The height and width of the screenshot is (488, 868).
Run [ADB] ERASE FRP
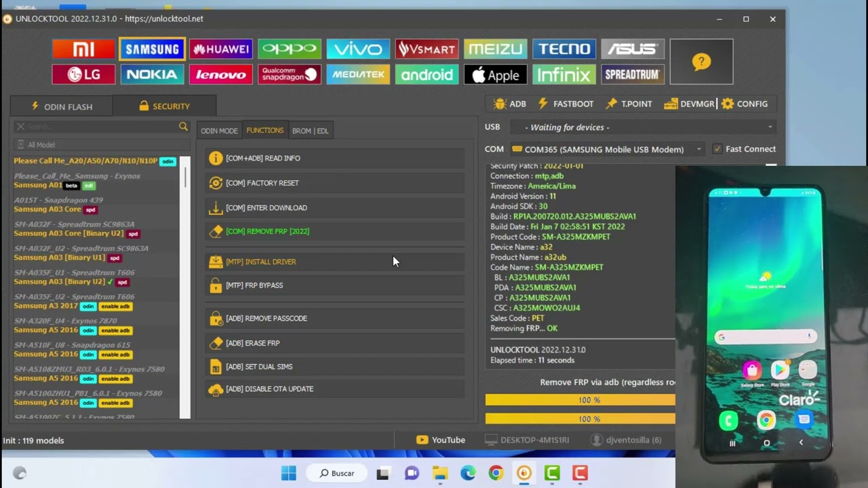(x=335, y=343)
